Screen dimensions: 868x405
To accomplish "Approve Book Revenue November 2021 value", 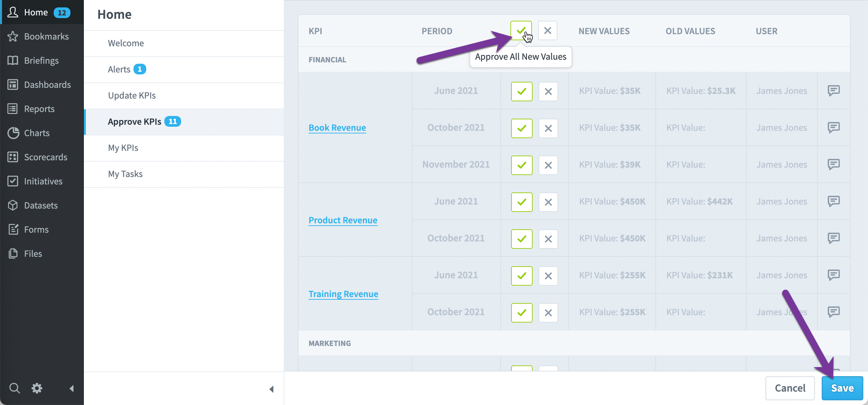I will (x=522, y=165).
